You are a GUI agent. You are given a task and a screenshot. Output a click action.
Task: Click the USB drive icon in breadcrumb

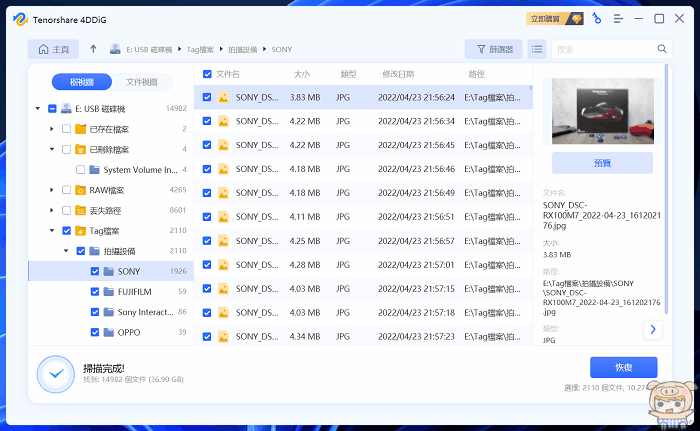tap(116, 48)
